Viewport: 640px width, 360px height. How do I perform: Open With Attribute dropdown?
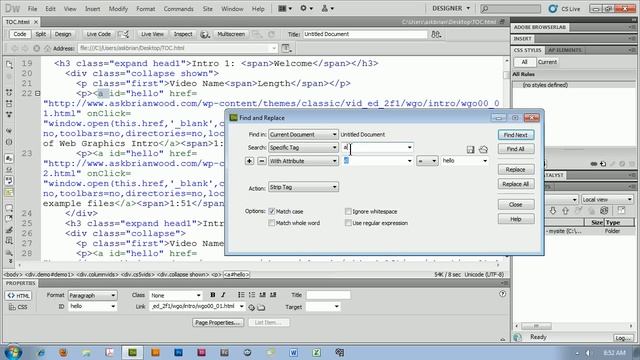[303, 161]
